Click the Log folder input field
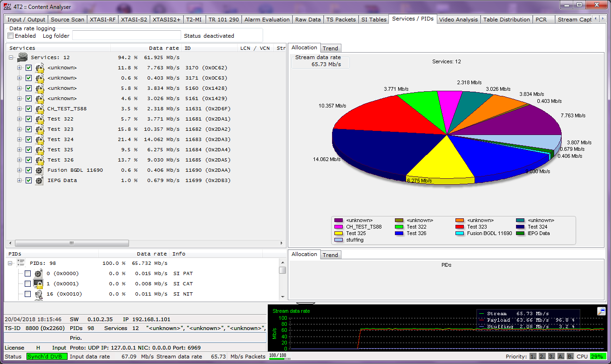 tap(126, 35)
